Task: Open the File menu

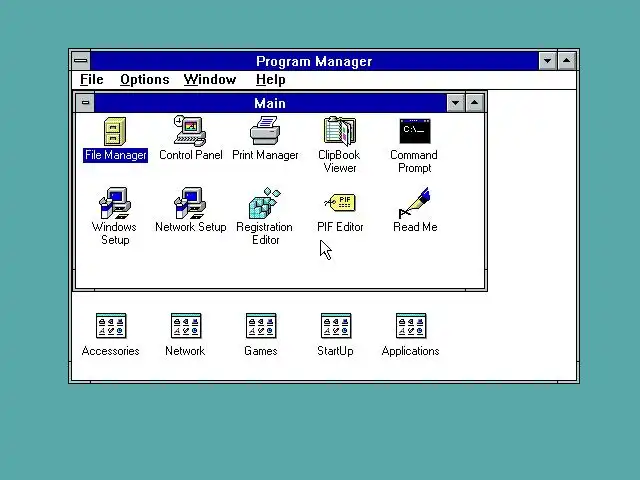Action: point(91,80)
